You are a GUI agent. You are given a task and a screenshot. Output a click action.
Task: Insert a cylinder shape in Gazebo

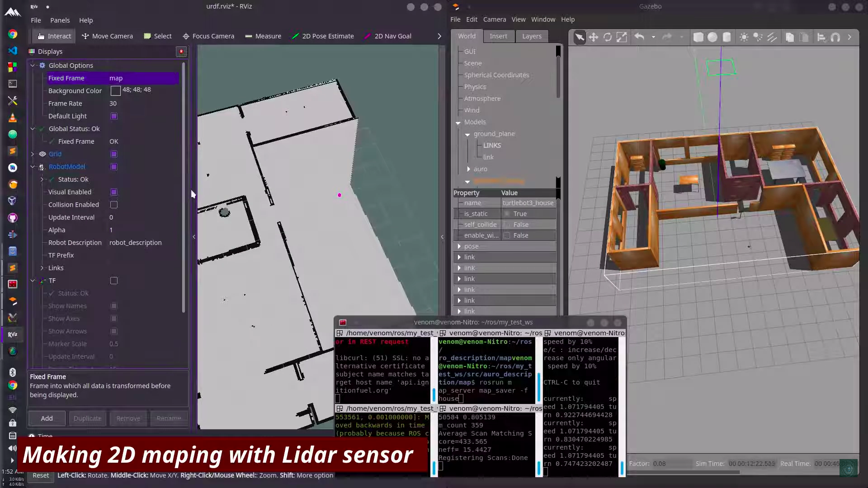(x=726, y=37)
